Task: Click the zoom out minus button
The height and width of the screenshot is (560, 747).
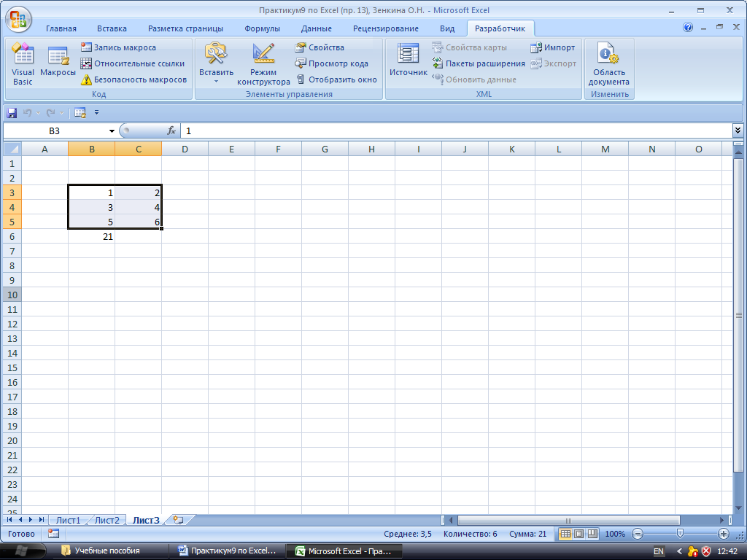Action: (638, 534)
